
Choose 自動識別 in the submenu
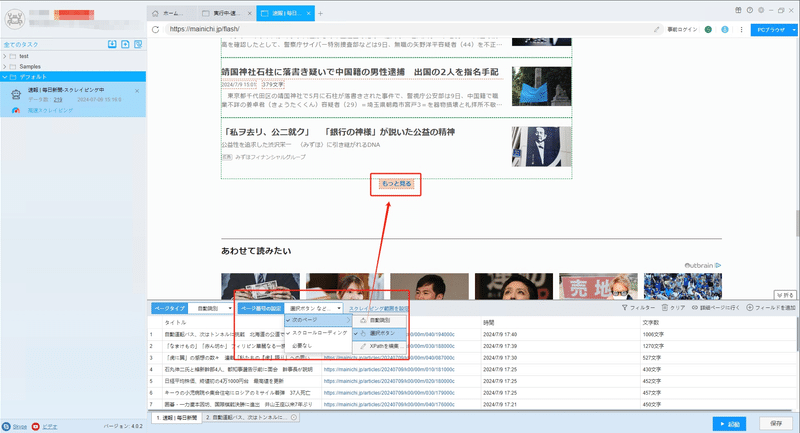(380, 320)
